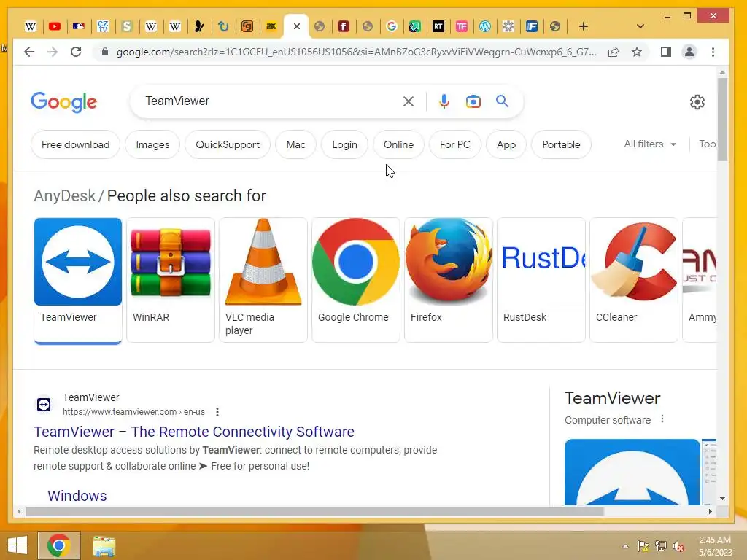Select the CCleaner card

pos(634,280)
